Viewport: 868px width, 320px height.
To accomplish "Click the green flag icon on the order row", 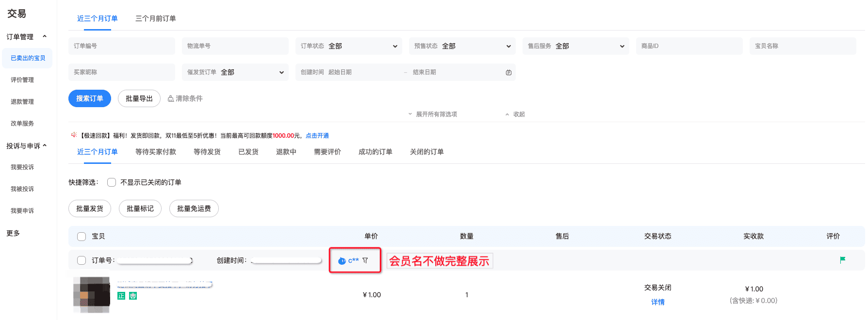I will click(x=842, y=260).
